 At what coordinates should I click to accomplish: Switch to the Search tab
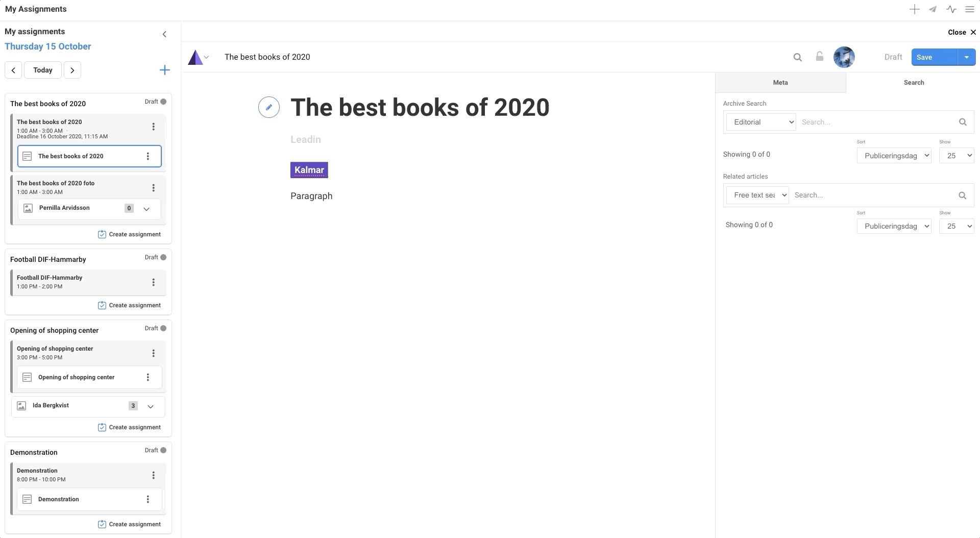pos(913,83)
